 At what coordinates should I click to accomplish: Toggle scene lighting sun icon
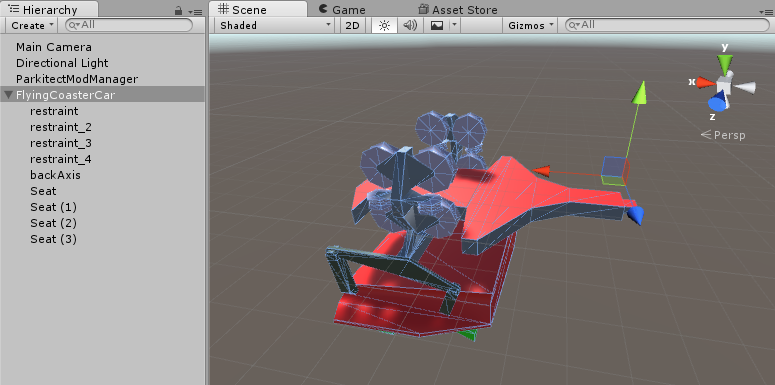pyautogui.click(x=384, y=26)
